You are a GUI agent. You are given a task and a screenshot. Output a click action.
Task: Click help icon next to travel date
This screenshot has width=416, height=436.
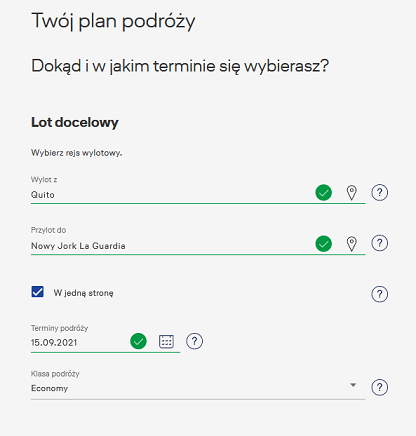point(194,341)
